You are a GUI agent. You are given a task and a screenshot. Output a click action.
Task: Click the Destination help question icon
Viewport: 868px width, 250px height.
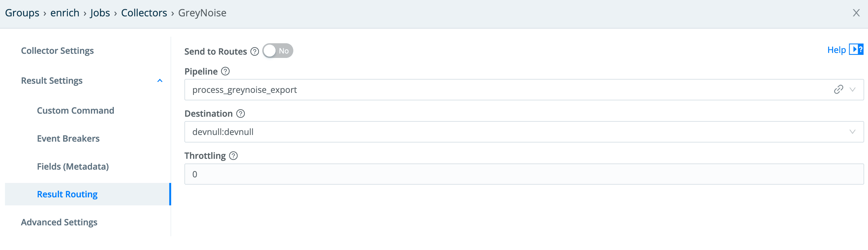(x=241, y=113)
